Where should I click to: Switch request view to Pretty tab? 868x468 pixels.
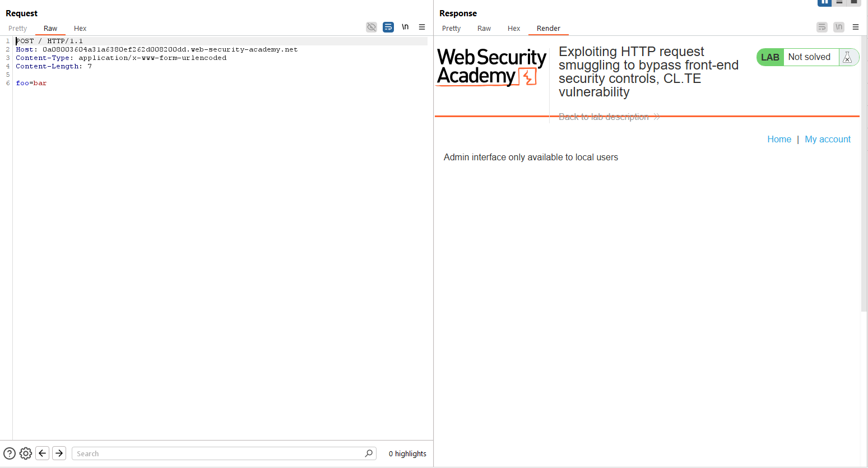(x=18, y=29)
